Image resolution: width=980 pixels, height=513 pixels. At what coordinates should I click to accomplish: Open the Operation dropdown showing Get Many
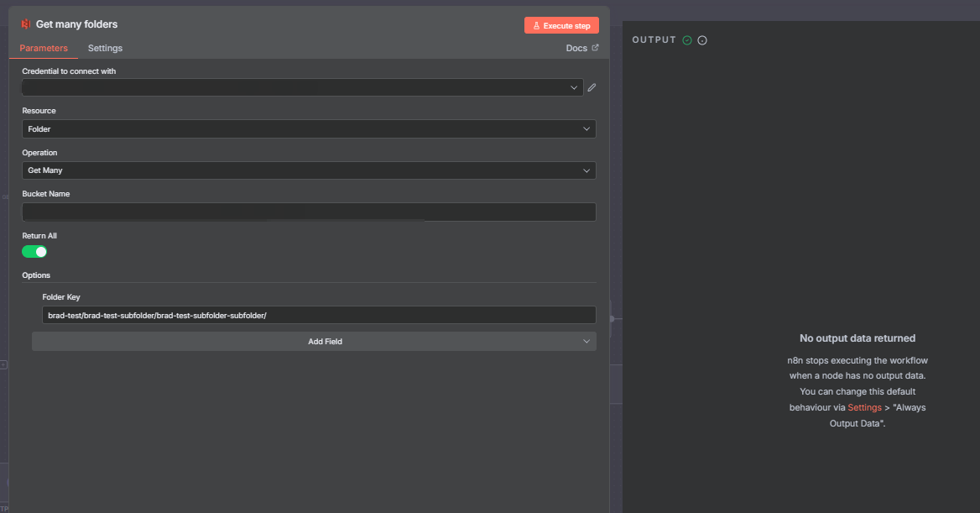point(309,170)
